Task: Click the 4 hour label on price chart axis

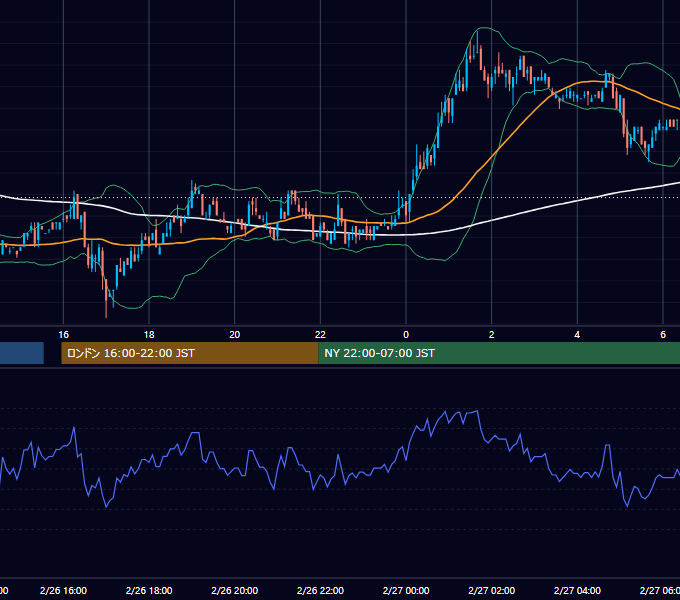Action: pyautogui.click(x=577, y=335)
